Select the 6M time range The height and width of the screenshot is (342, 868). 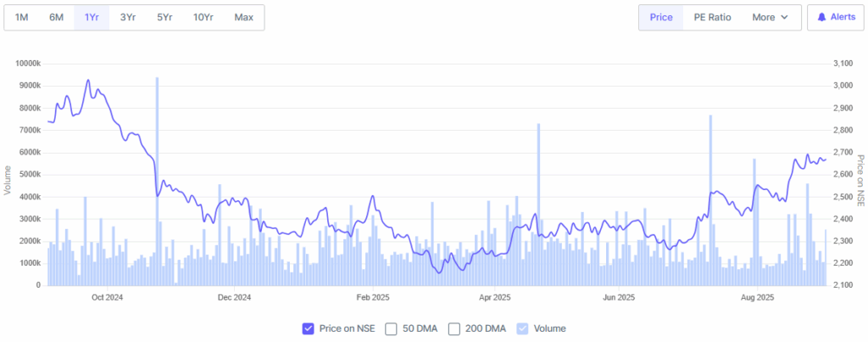pyautogui.click(x=56, y=17)
